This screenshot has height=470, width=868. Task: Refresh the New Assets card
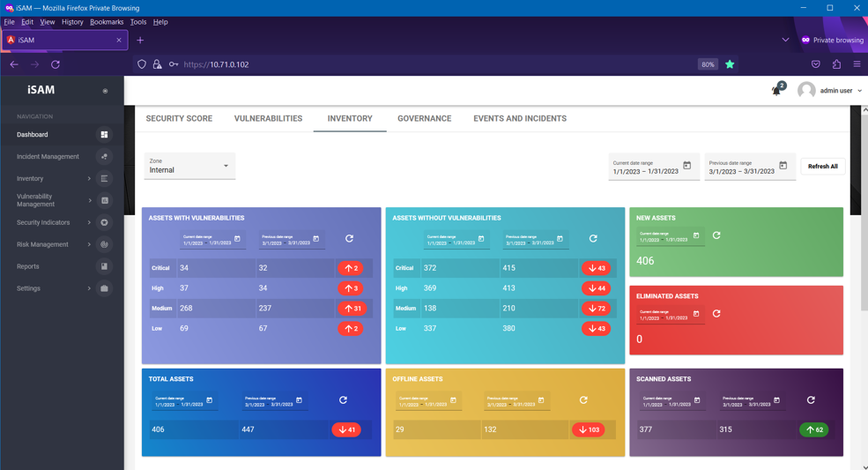pyautogui.click(x=716, y=235)
